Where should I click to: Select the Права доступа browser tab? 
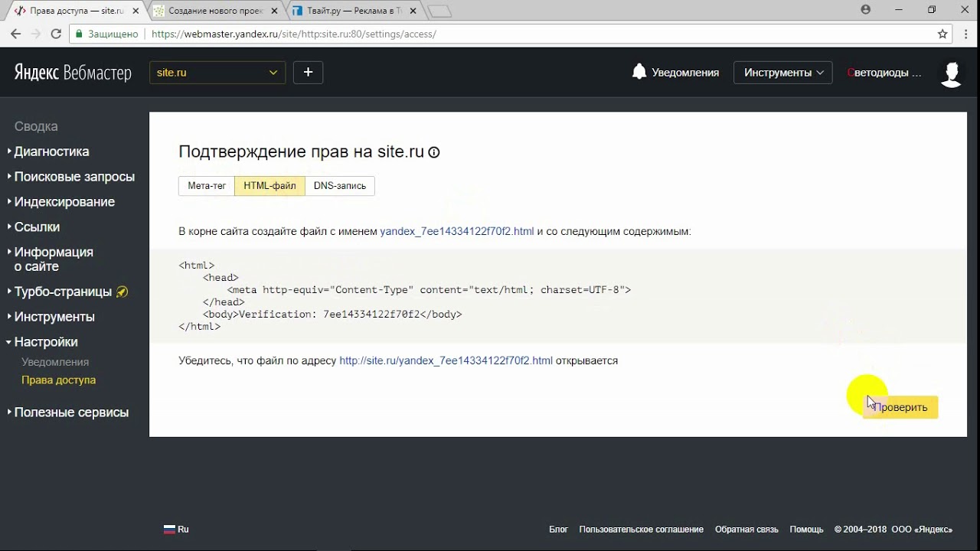(75, 11)
